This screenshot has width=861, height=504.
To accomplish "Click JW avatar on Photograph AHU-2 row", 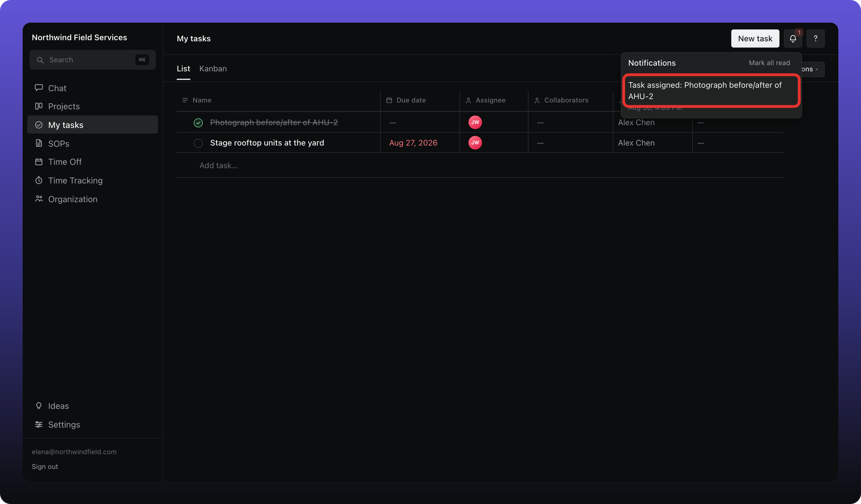I will (475, 122).
